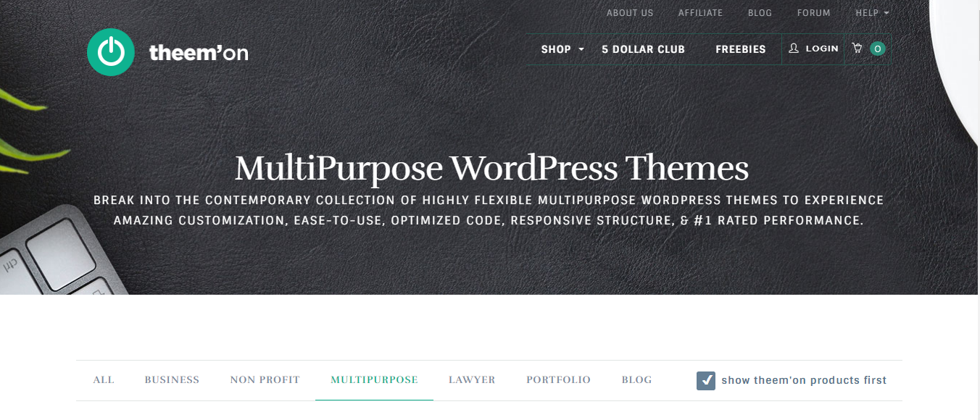Visit the Affiliate page link
This screenshot has width=980, height=420.
[700, 13]
